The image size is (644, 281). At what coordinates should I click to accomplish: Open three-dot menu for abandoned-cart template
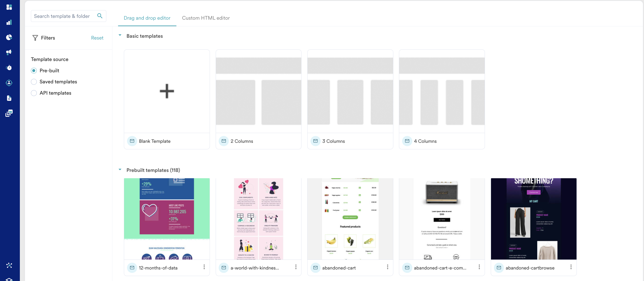click(x=387, y=267)
